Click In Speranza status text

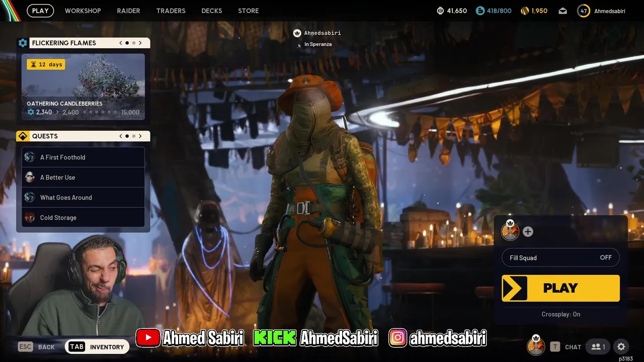tap(318, 44)
